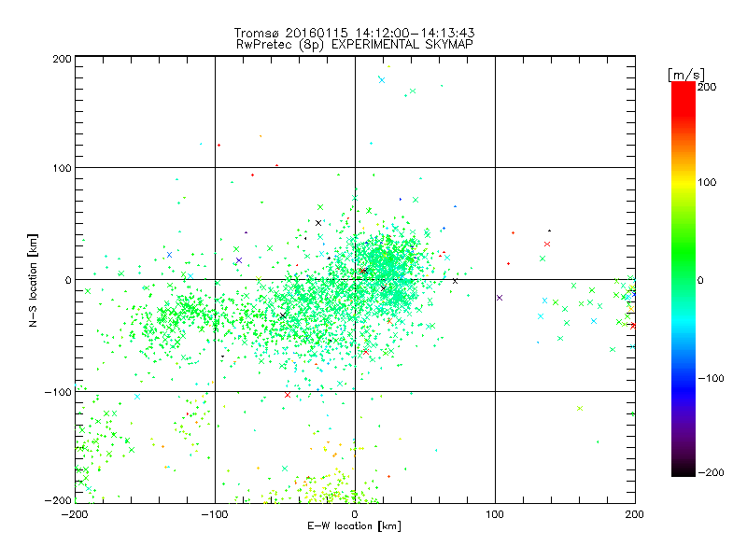Viewport: 747px width, 560px height.
Task: Click the colorbar label '-200'
Action: click(x=711, y=472)
